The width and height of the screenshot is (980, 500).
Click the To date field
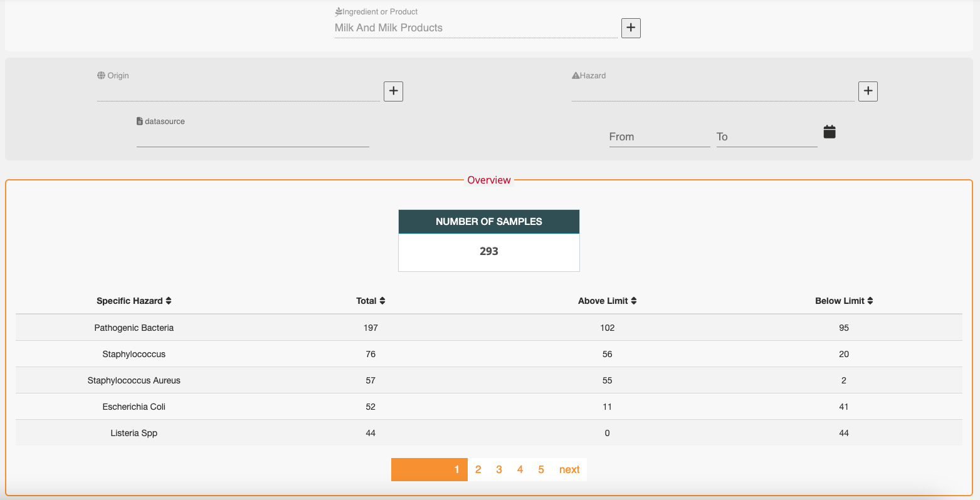click(x=766, y=137)
